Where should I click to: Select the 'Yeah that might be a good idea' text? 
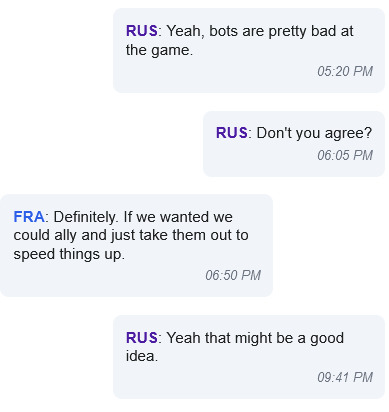point(235,347)
